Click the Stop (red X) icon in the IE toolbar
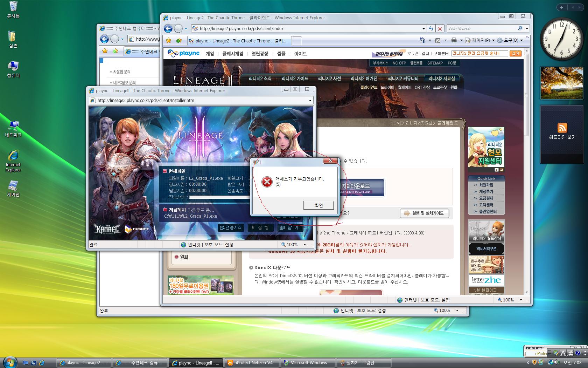 (440, 28)
